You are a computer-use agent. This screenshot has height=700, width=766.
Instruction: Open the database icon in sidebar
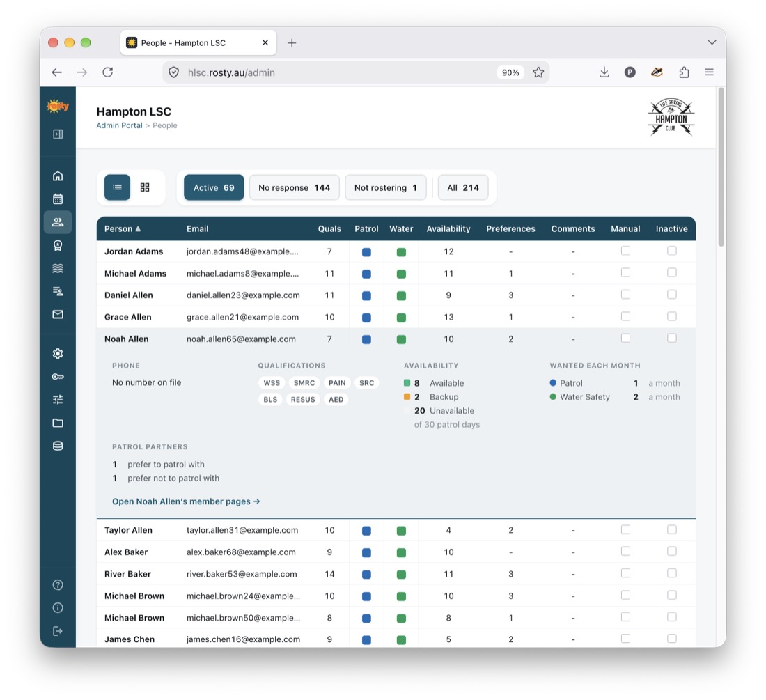(58, 446)
